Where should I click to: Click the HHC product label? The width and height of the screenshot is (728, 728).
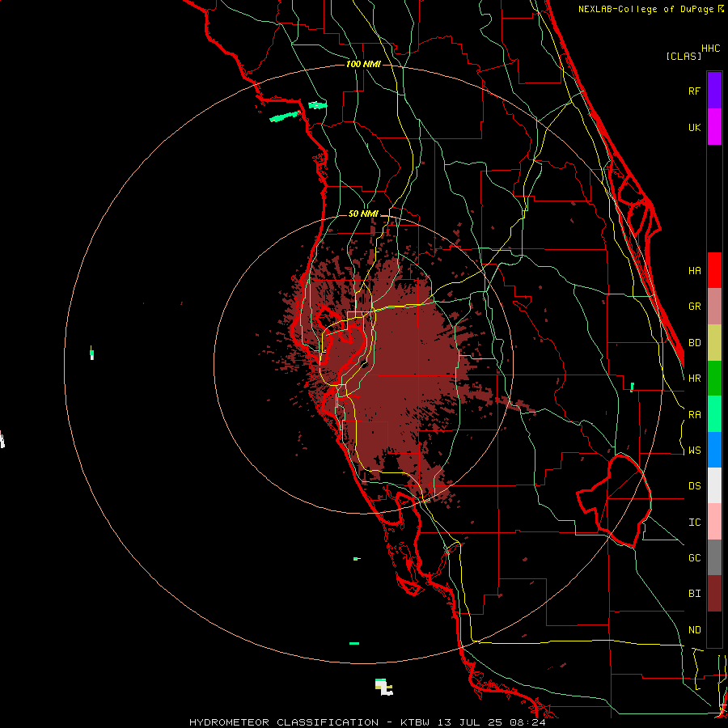[x=711, y=49]
